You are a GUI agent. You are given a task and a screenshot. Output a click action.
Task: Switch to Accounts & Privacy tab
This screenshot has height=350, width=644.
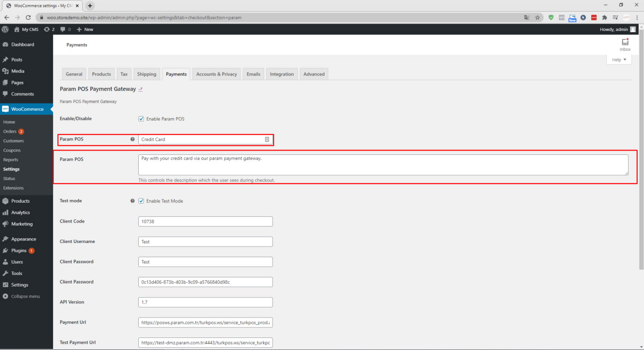click(x=217, y=74)
